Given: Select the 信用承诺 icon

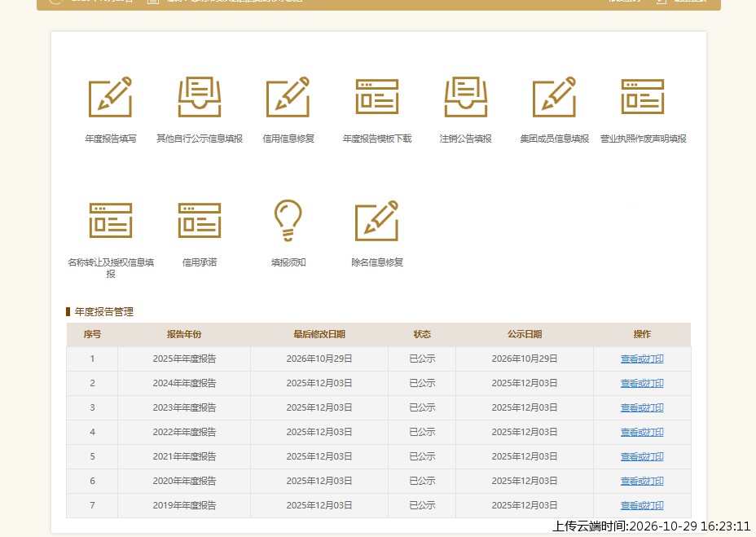Looking at the screenshot, I should pos(200,221).
